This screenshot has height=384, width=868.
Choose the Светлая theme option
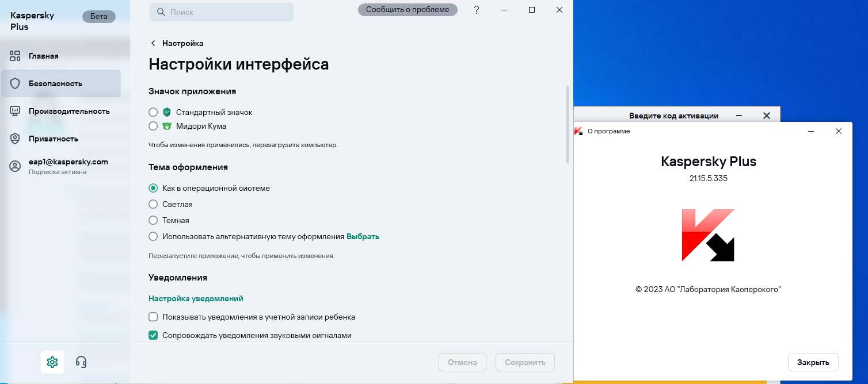(153, 204)
